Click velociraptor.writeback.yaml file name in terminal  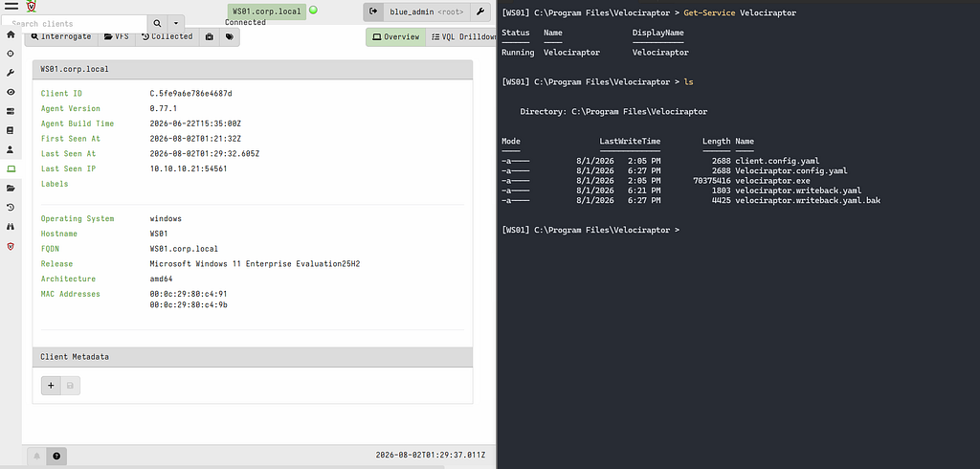click(798, 190)
